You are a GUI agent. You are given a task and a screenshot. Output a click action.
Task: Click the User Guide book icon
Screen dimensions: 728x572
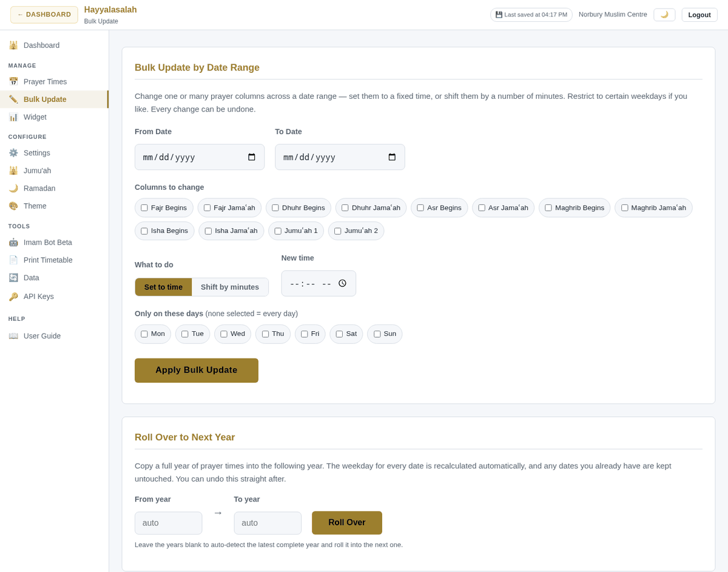pos(13,335)
